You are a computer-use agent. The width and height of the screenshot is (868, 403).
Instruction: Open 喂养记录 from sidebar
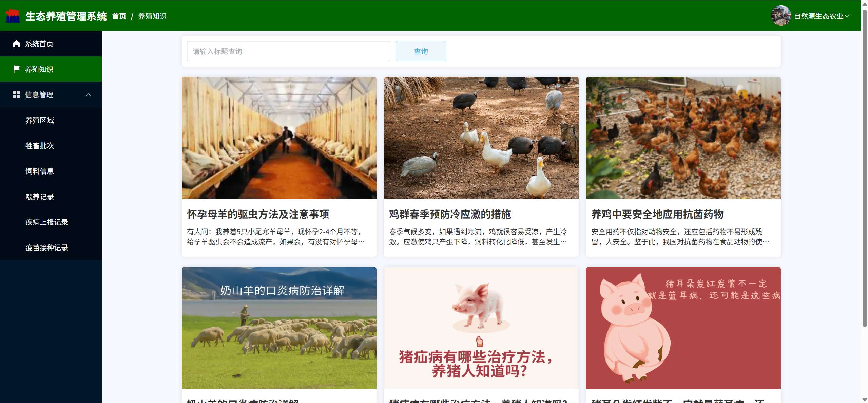coord(40,197)
